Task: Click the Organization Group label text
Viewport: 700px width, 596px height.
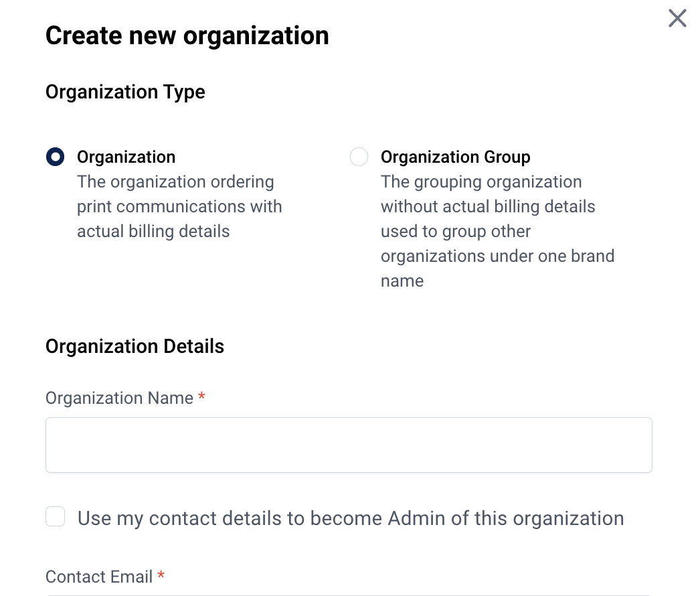Action: coord(455,157)
